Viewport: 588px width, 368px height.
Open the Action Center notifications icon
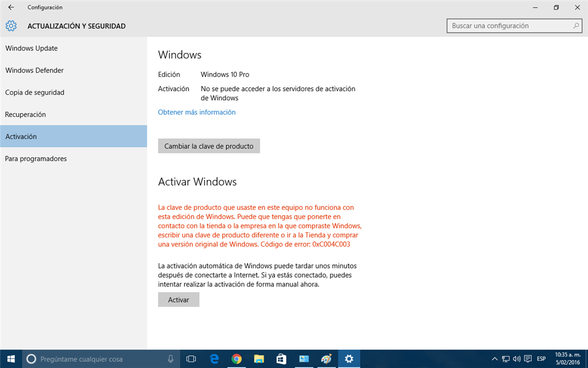(x=528, y=359)
